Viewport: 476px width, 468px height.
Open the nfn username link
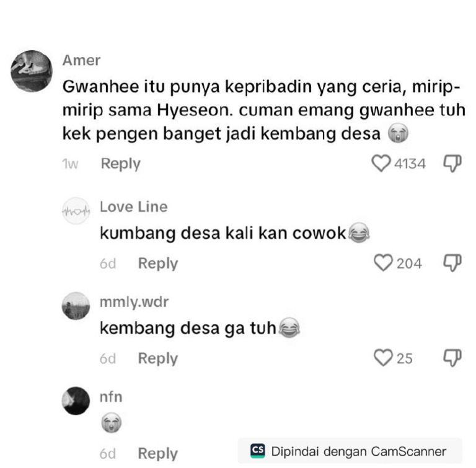[111, 397]
